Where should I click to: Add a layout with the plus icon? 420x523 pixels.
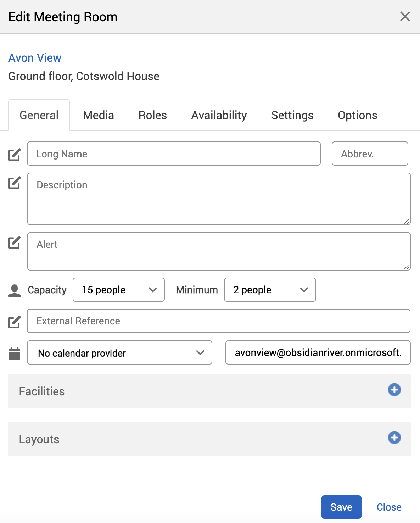click(394, 438)
